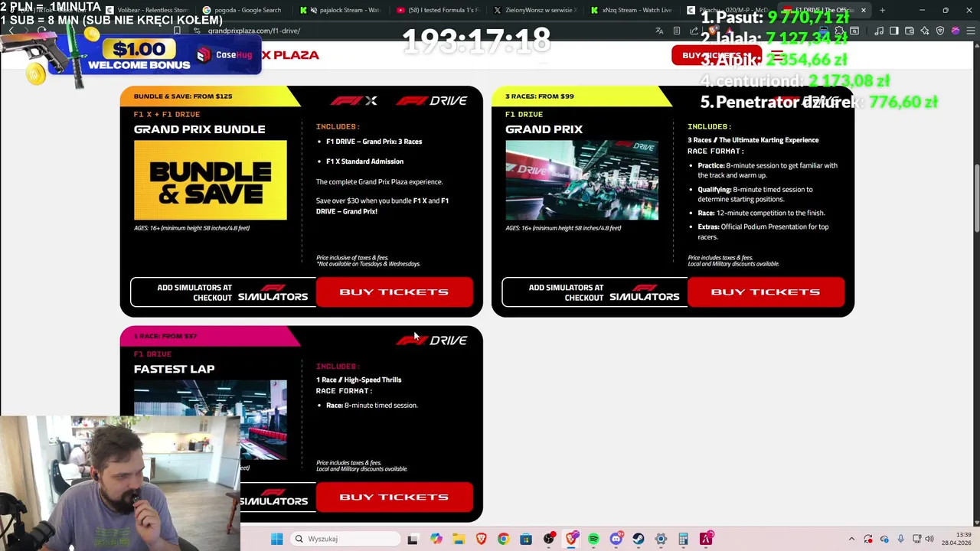
Task: Click the microphone tray icon
Action: 900,539
